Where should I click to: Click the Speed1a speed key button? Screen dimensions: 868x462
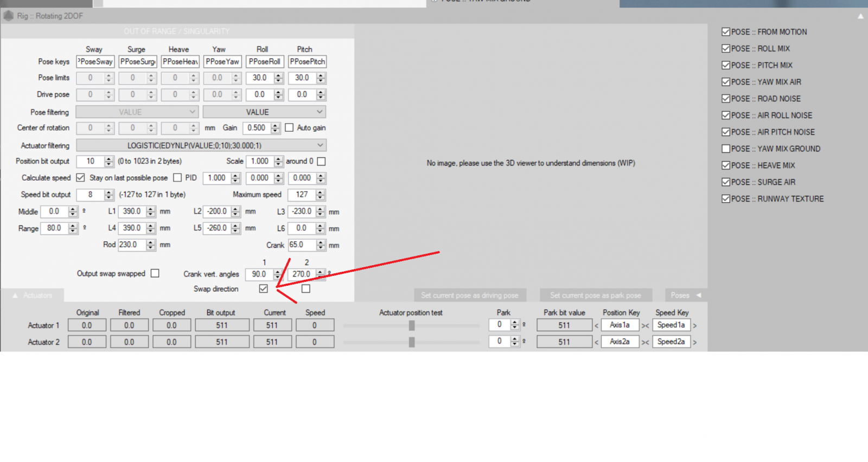pos(672,325)
